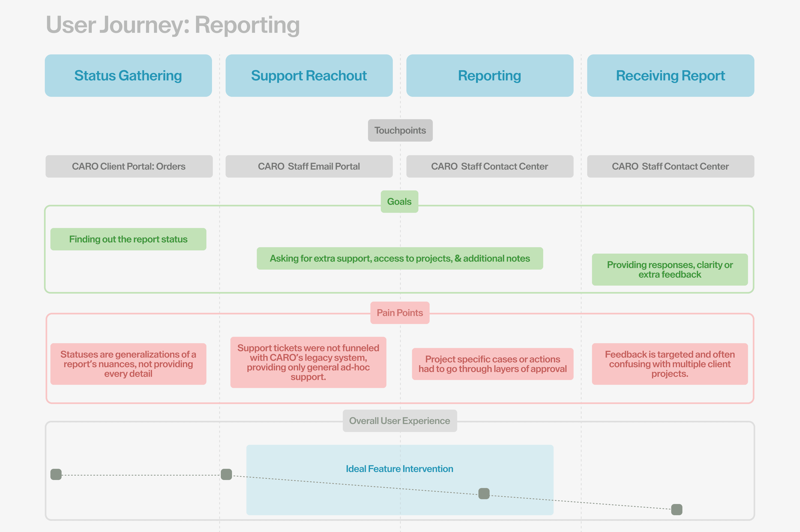Click the lowest experience marker under Receiving Report
The image size is (800, 532).
(x=677, y=509)
